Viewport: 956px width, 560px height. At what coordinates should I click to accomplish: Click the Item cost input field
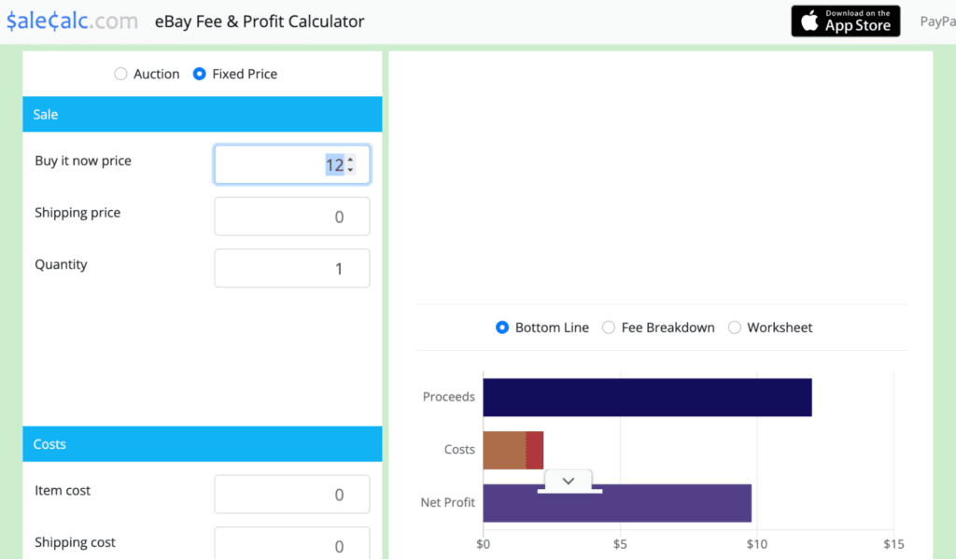291,494
